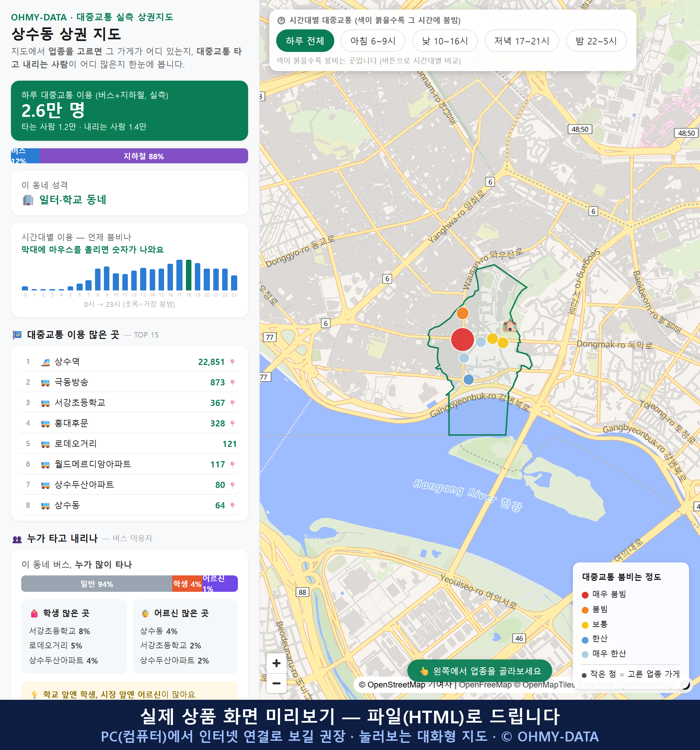Click the 붐빔 orange legend swatch
700x750 pixels.
(x=585, y=610)
